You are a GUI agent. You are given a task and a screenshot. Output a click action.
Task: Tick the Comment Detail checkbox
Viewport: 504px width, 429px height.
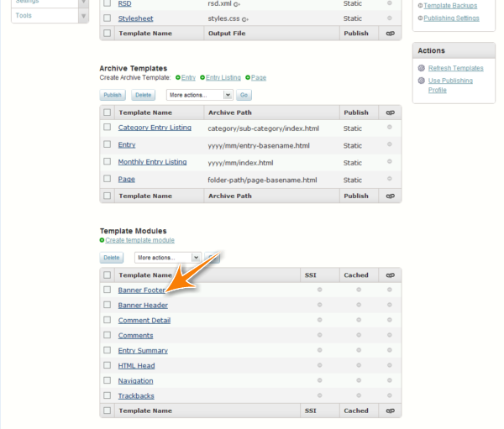pos(107,320)
